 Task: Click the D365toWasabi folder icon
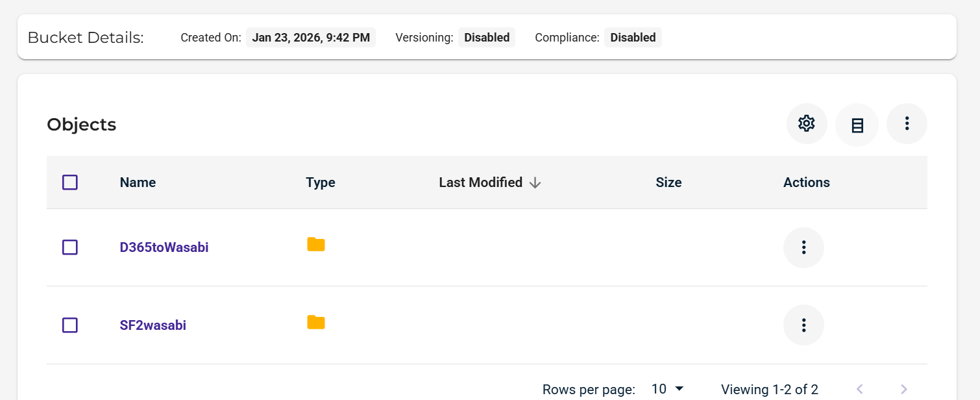click(316, 245)
